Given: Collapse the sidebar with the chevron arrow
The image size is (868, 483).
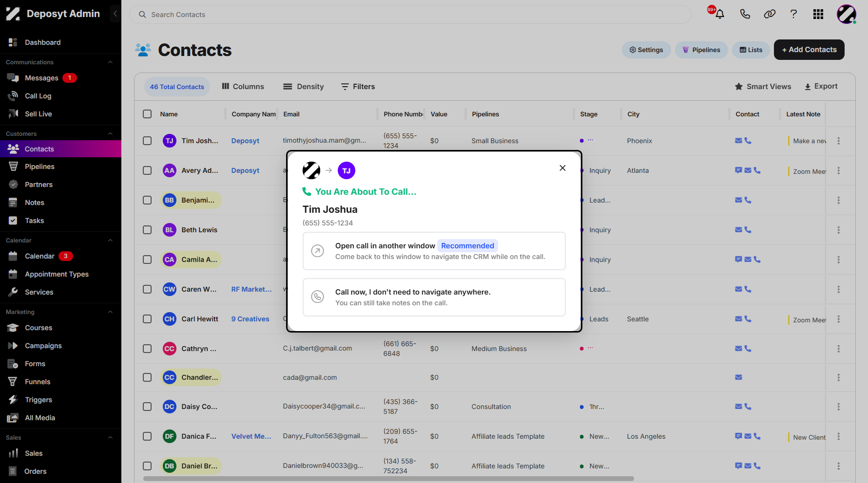Looking at the screenshot, I should pos(115,14).
